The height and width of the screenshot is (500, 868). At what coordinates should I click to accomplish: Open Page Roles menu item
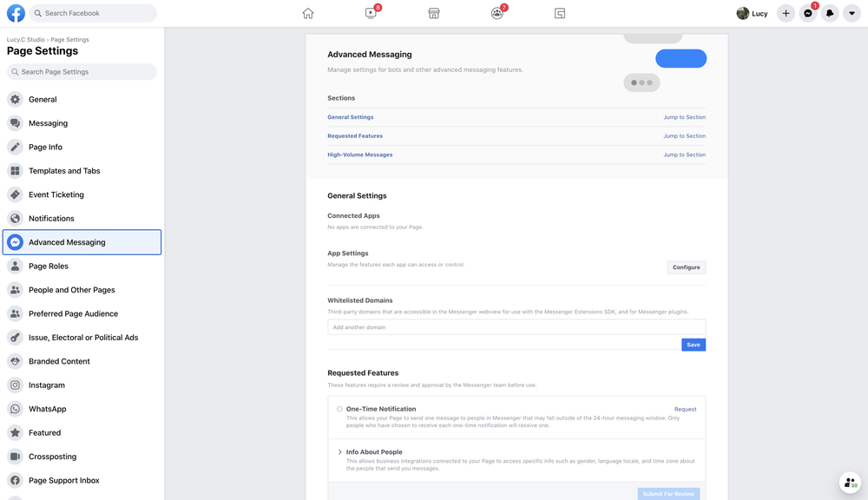pyautogui.click(x=82, y=266)
